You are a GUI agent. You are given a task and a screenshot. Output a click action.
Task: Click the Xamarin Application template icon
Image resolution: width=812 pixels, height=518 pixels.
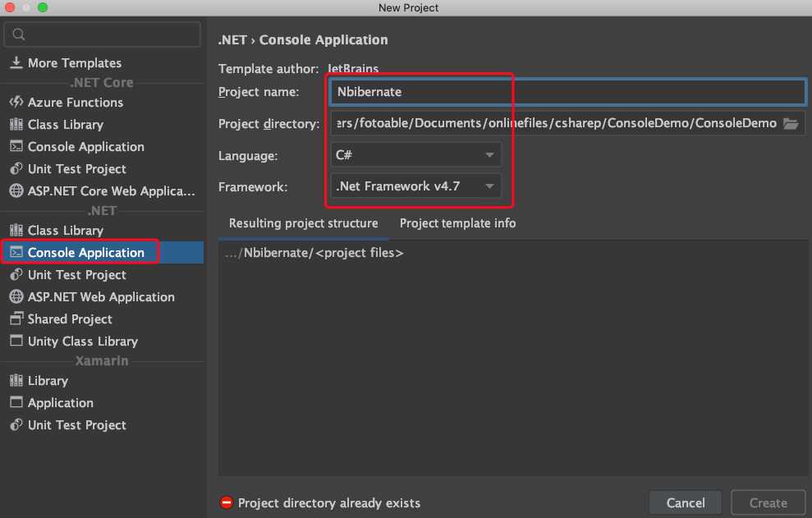(x=16, y=403)
